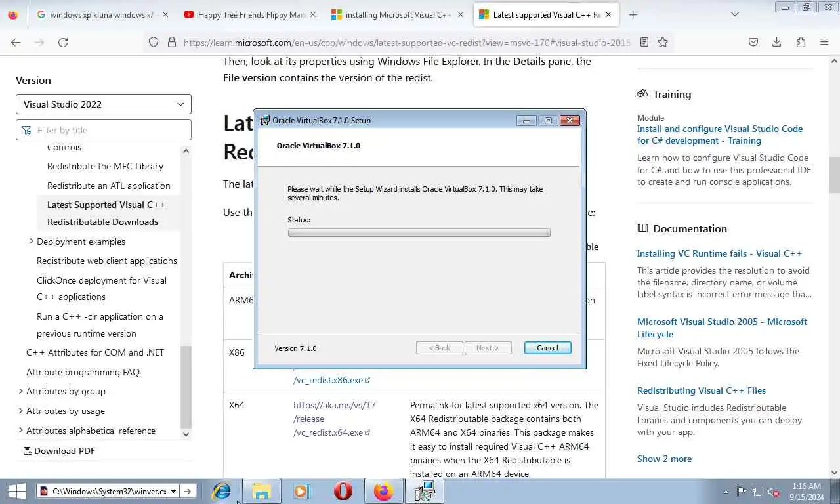Open C++ Attributes for COM and .NET
Screen dimensions: 840x504
(95, 352)
